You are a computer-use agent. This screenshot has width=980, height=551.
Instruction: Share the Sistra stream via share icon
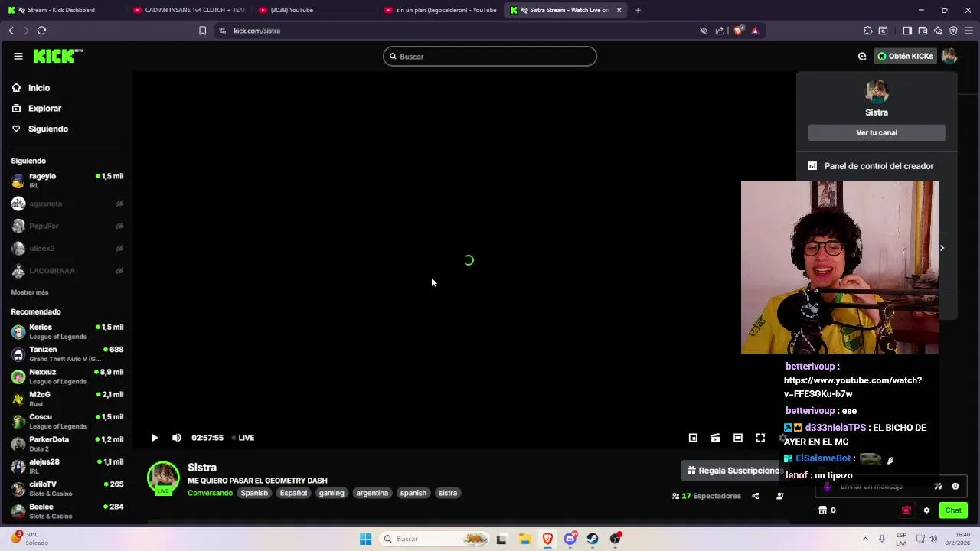pyautogui.click(x=755, y=496)
